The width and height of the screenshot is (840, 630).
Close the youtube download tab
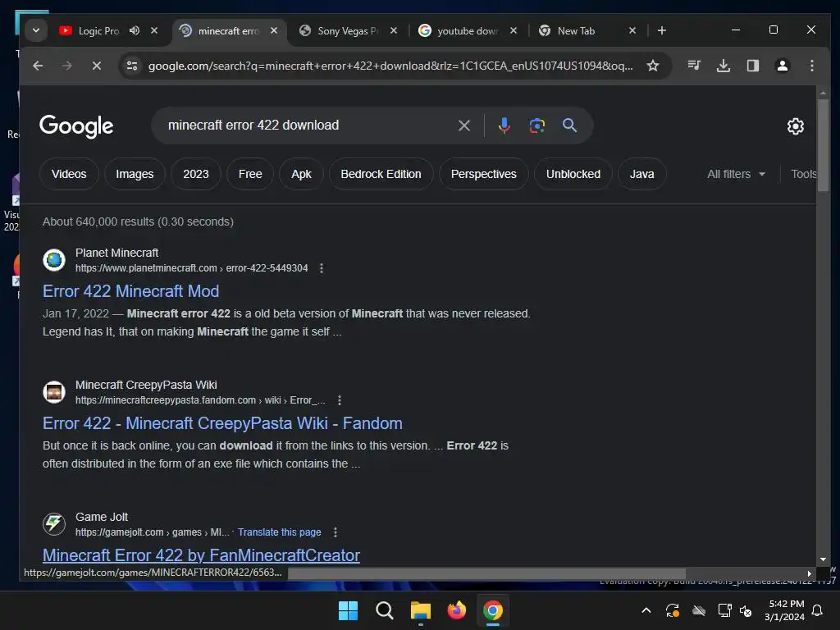tap(514, 30)
